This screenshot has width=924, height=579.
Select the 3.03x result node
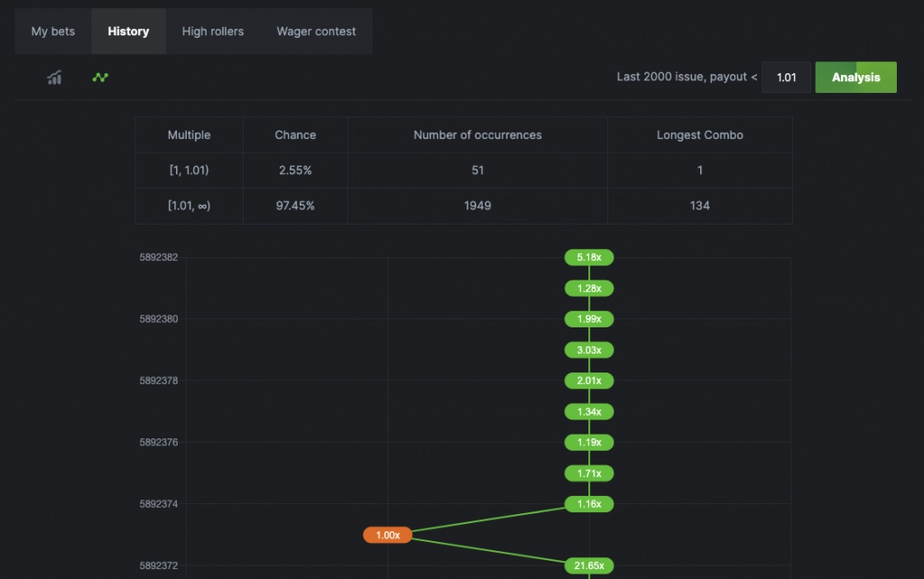[x=589, y=350]
